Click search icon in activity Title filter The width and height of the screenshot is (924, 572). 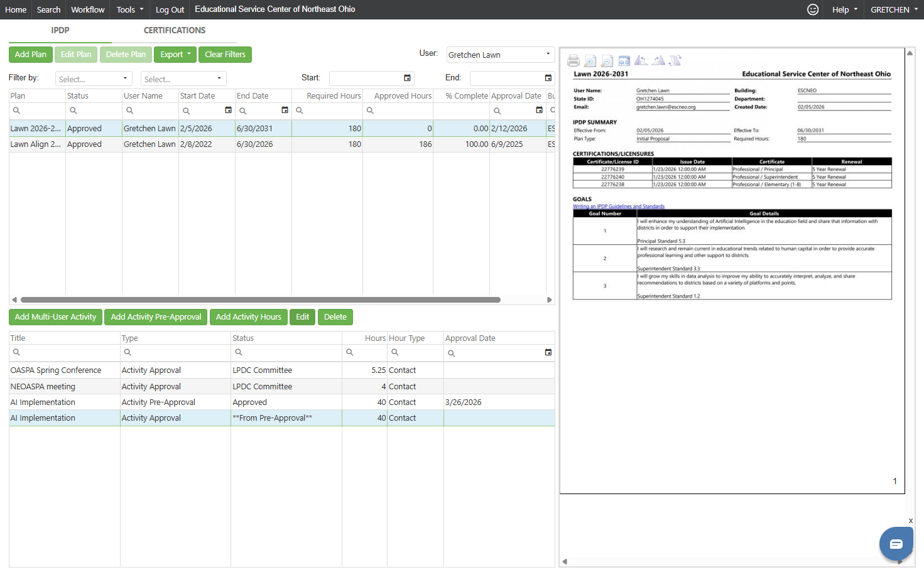point(17,352)
